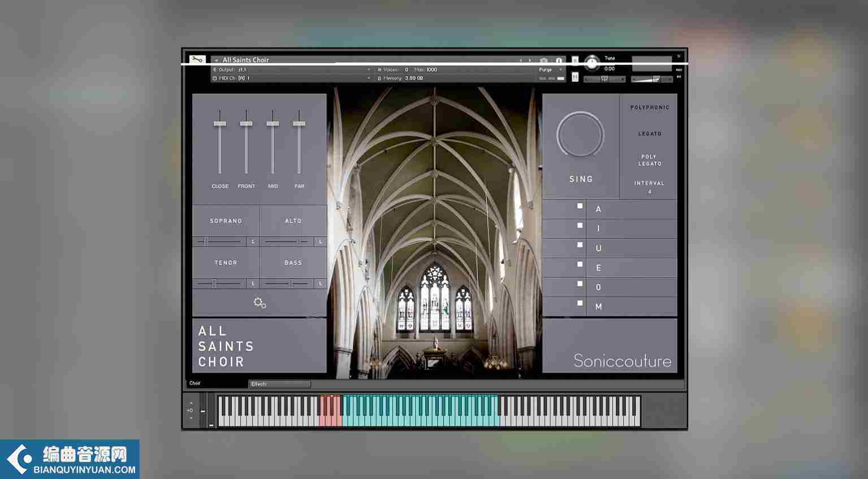Screen dimensions: 868x479
Task: Toggle the L button beside Bass slider
Action: pyautogui.click(x=320, y=284)
